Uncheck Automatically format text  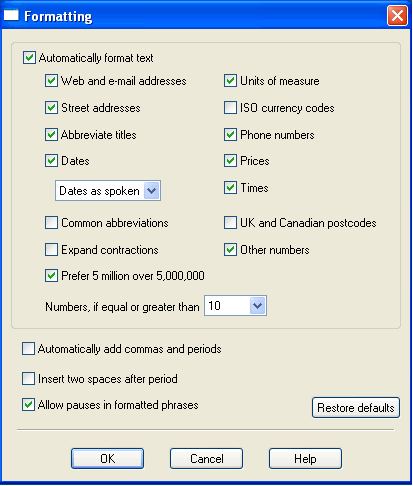tap(29, 57)
